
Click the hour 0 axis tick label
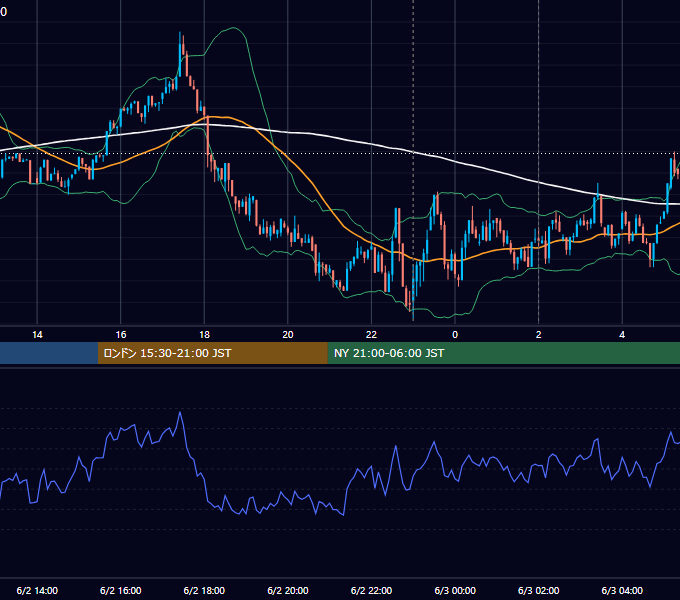455,335
